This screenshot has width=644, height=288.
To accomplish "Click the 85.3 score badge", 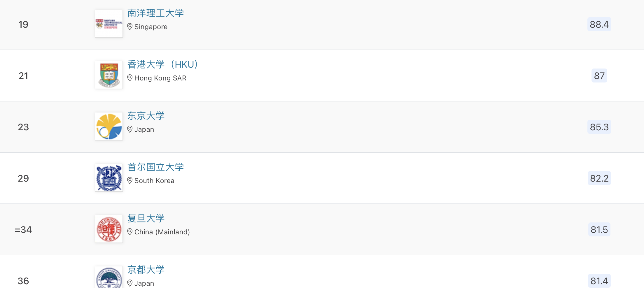I will (599, 127).
